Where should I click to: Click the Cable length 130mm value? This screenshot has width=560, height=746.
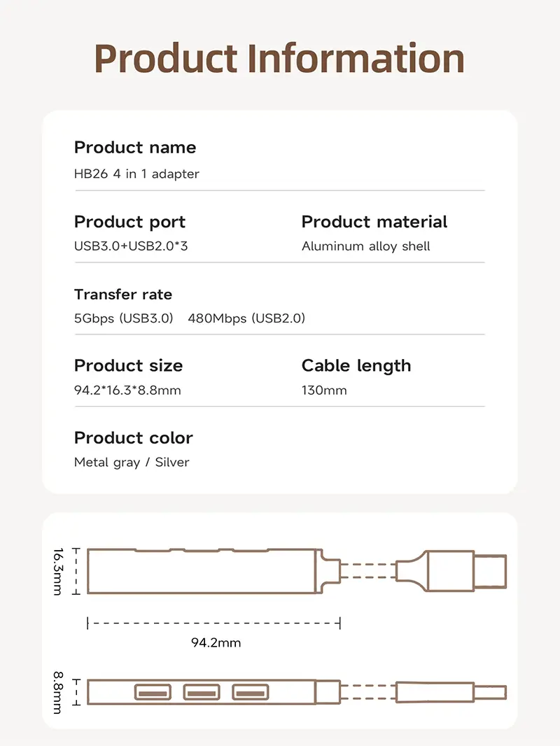(324, 390)
